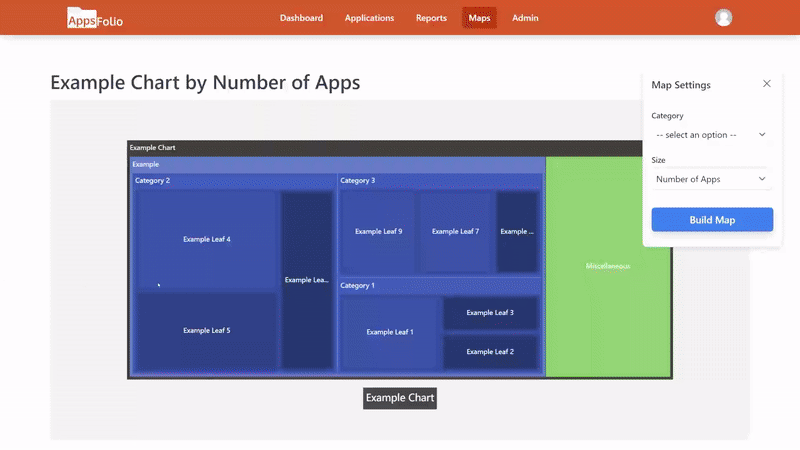The image size is (800, 450).
Task: Select the Example Leaf 7 tile
Action: [455, 231]
